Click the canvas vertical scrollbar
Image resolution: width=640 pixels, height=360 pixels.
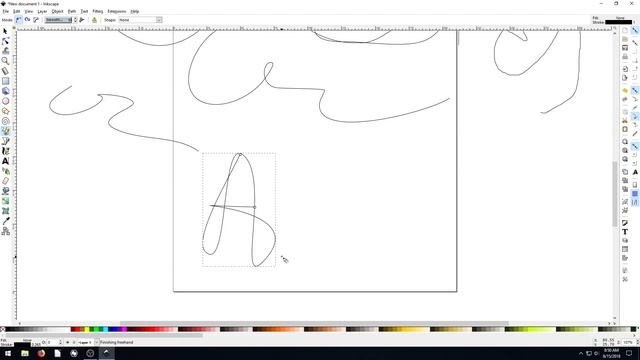click(615, 194)
